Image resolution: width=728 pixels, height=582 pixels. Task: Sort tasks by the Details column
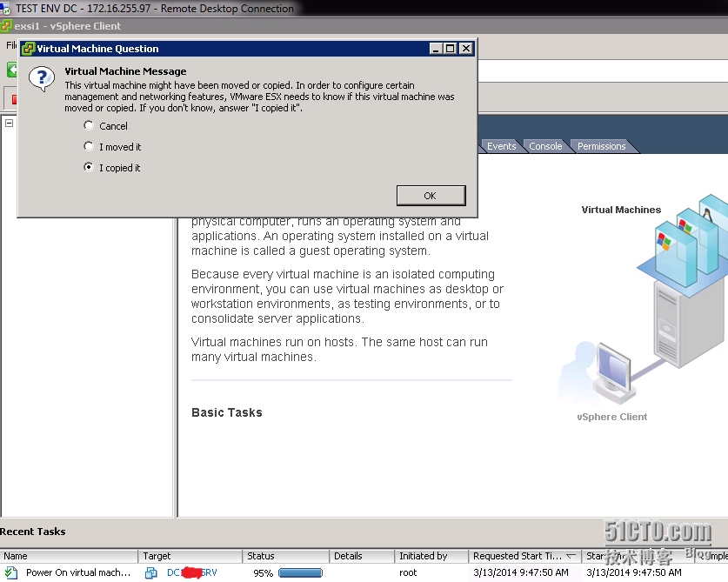click(362, 556)
